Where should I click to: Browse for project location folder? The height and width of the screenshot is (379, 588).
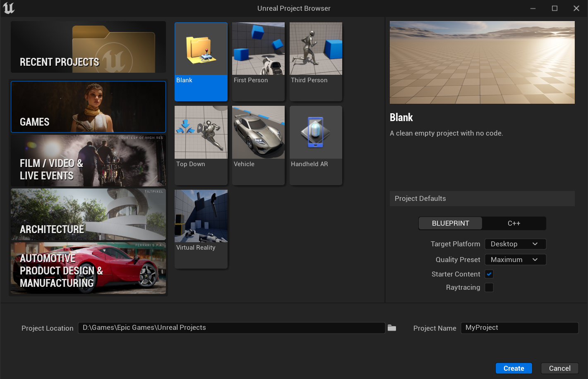click(x=392, y=328)
